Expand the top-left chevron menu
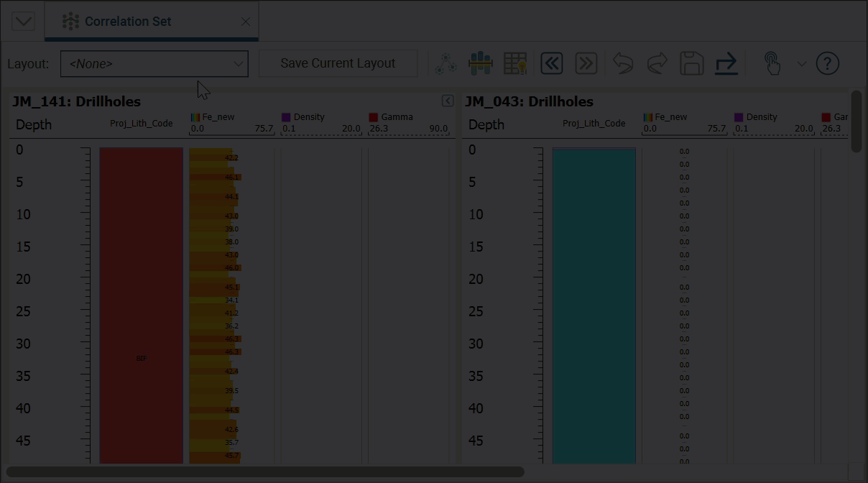This screenshot has height=483, width=868. (22, 20)
